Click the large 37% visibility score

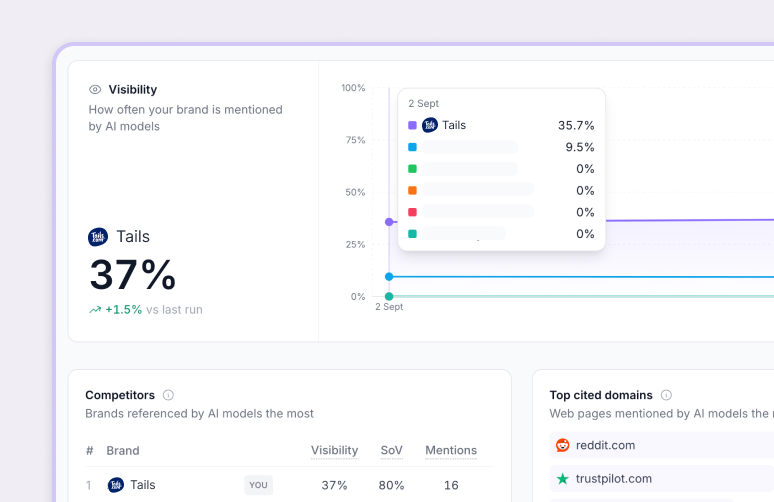[x=132, y=275]
